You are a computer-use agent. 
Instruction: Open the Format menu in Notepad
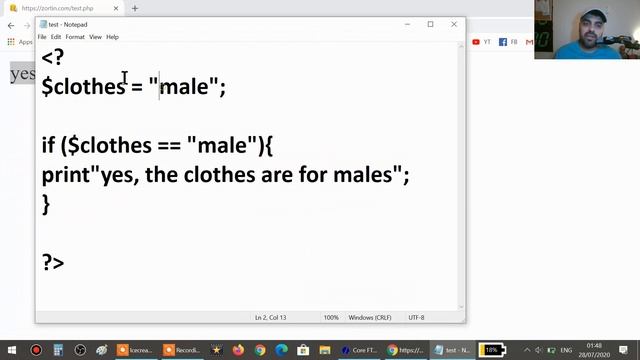[x=75, y=37]
